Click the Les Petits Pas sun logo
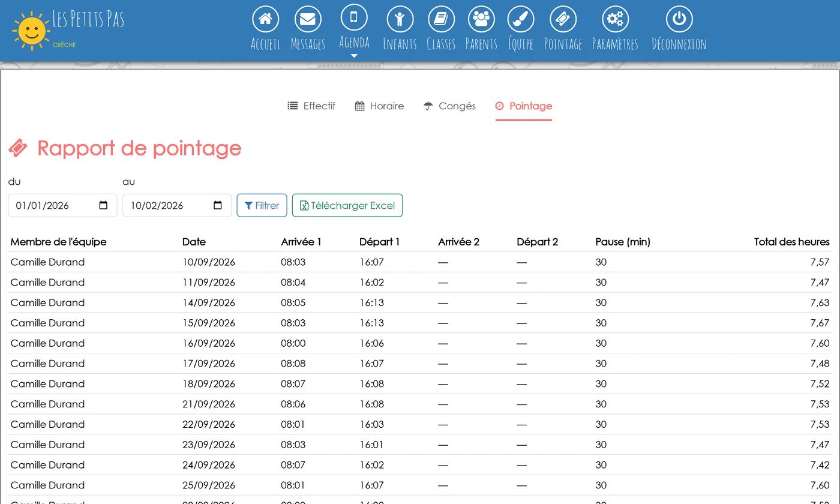 pyautogui.click(x=31, y=31)
